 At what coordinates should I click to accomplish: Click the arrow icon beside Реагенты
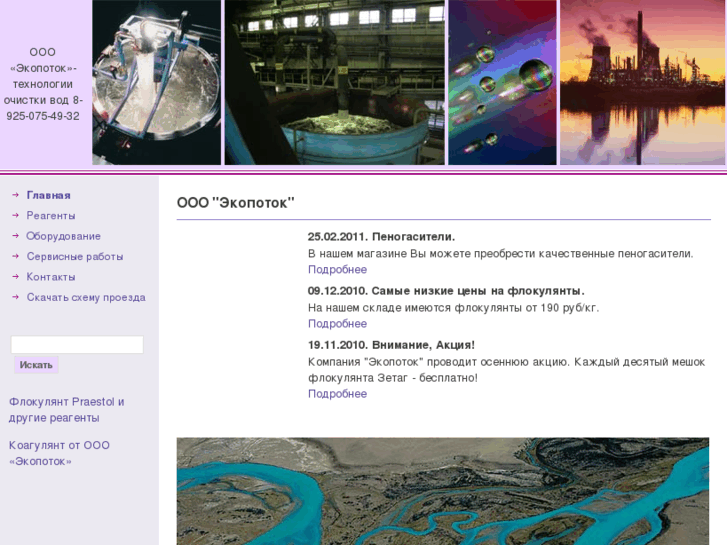tap(16, 215)
